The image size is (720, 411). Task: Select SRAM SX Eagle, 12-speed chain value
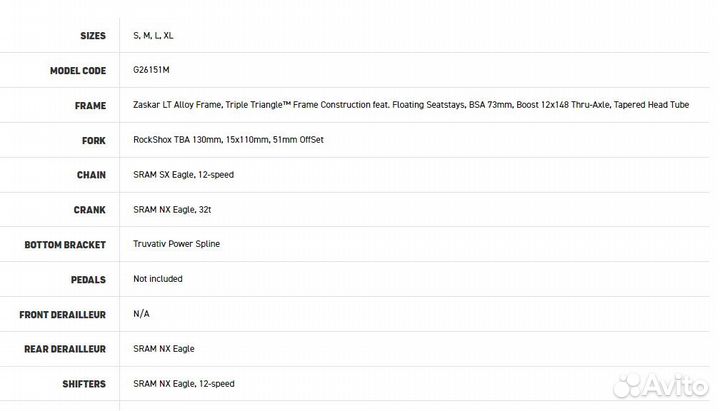click(183, 175)
